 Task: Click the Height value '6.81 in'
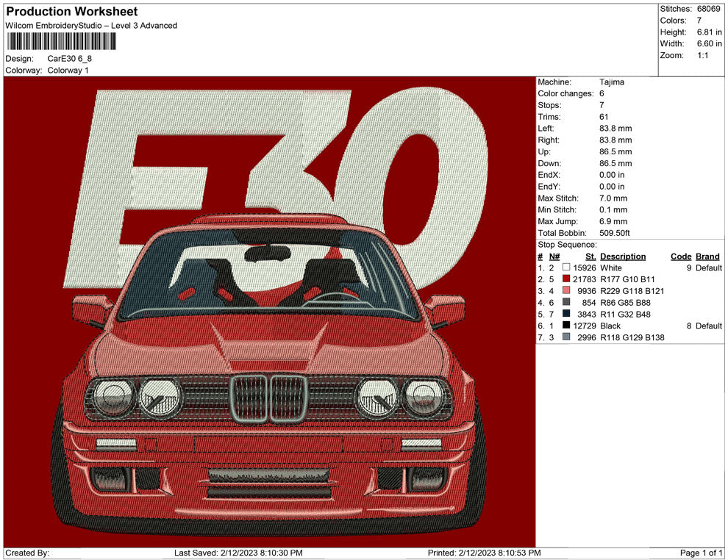(x=710, y=32)
